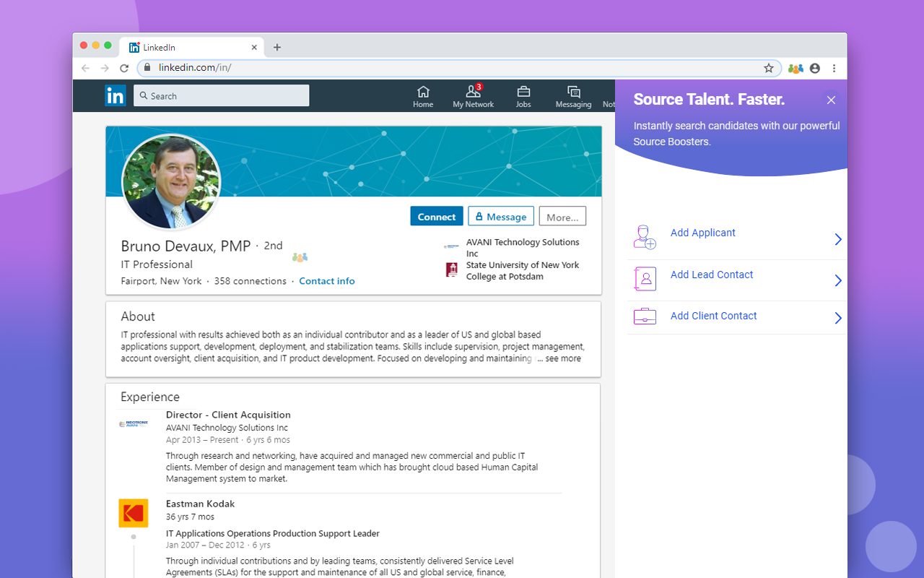924x578 pixels.
Task: Click the AVANI Technology Solutions logo in Experience
Action: pos(134,424)
